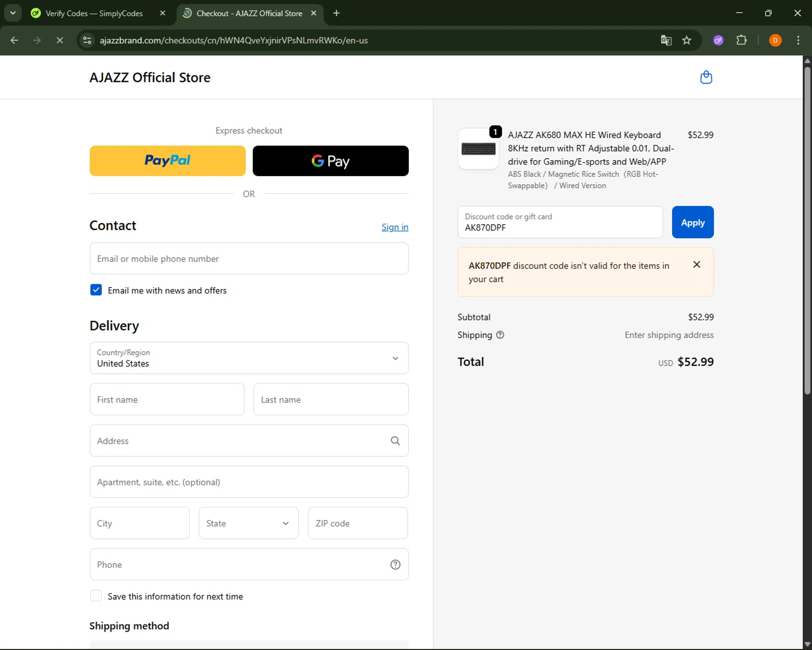Image resolution: width=812 pixels, height=650 pixels.
Task: Bookmark this page with the star icon
Action: tap(686, 40)
